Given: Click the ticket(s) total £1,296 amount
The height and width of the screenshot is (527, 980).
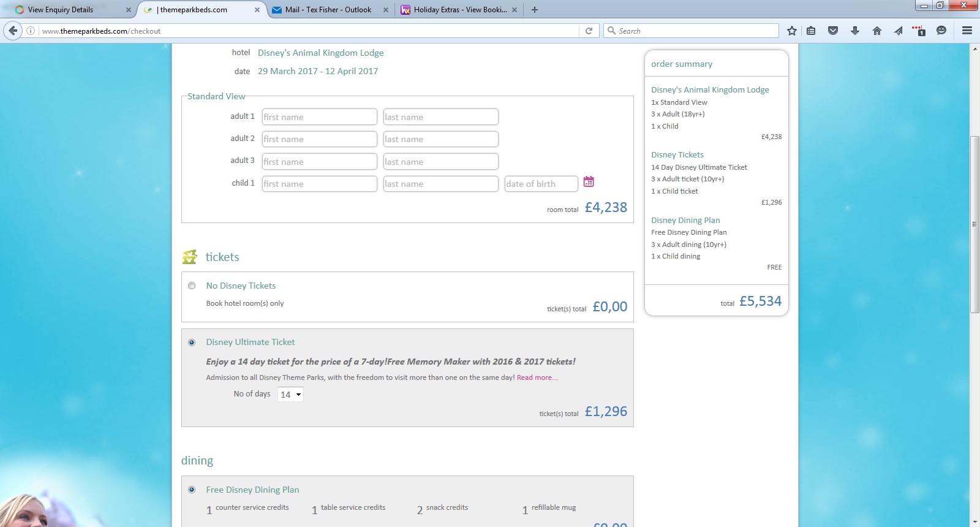Looking at the screenshot, I should click(x=606, y=411).
